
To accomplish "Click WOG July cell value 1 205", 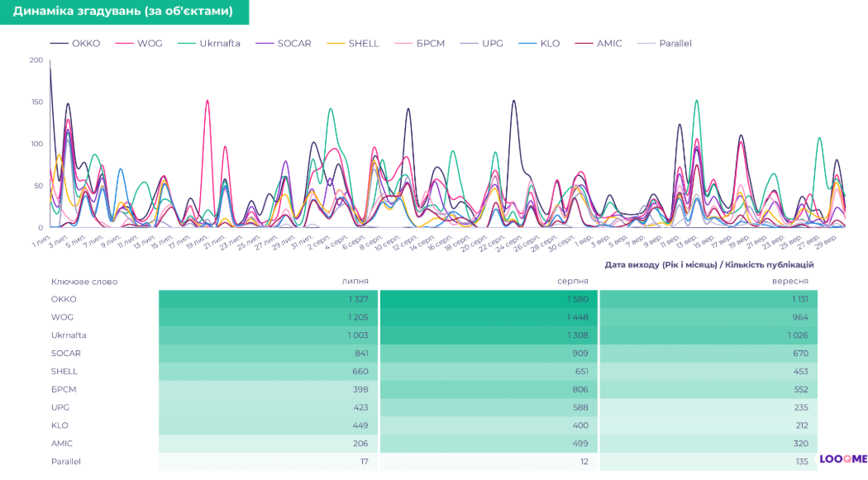I will 358,317.
